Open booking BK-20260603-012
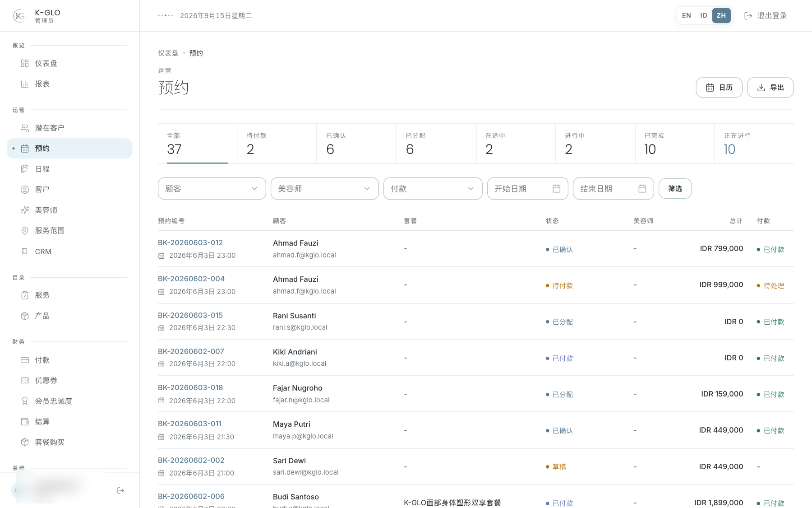812x508 pixels. pyautogui.click(x=190, y=243)
